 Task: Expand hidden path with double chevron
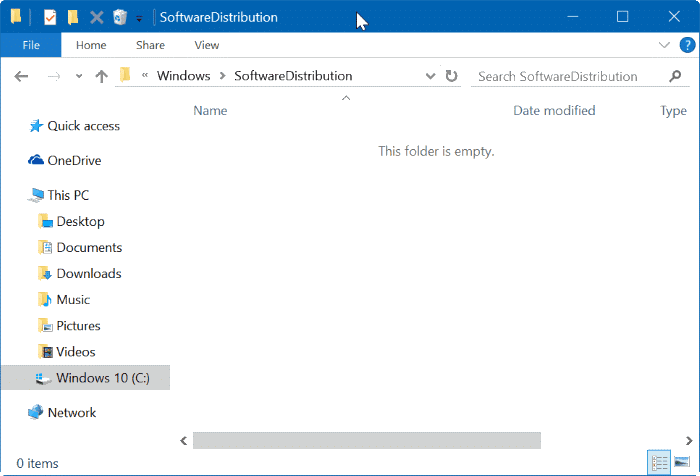pos(145,75)
